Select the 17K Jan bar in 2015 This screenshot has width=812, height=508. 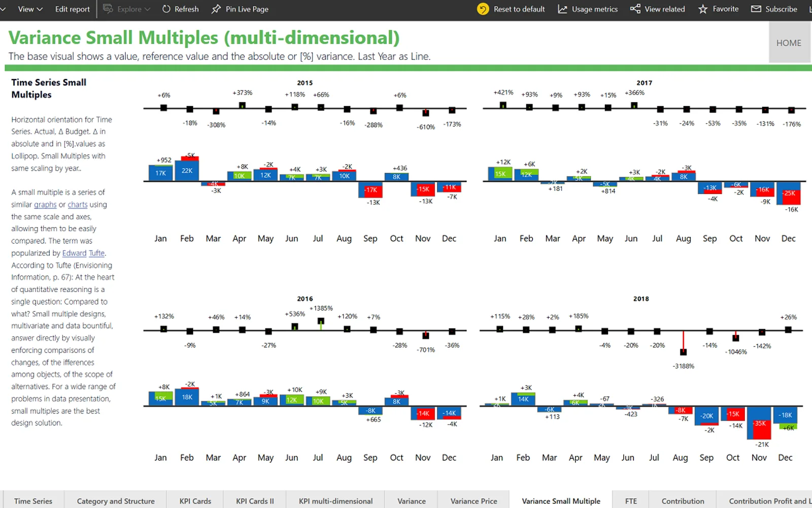(161, 173)
